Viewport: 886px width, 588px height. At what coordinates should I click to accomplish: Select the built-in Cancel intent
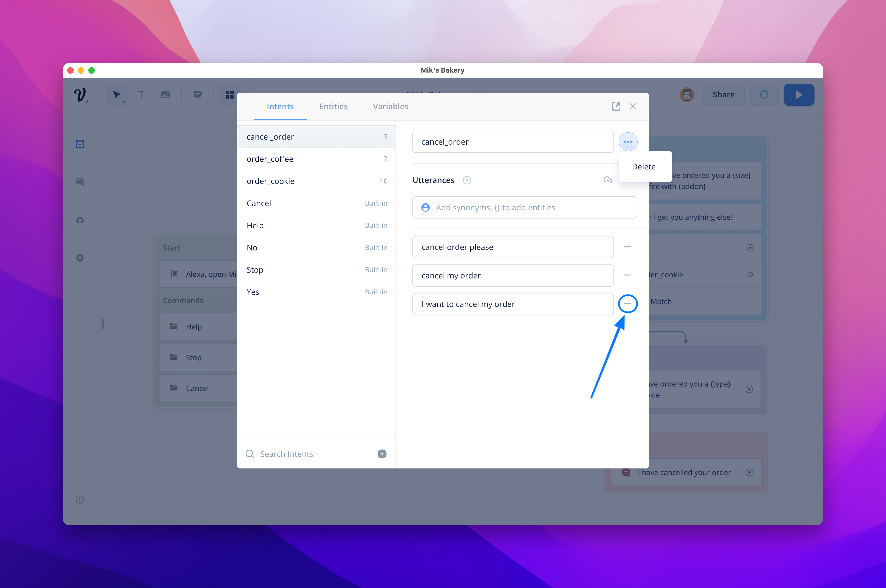[x=316, y=203]
